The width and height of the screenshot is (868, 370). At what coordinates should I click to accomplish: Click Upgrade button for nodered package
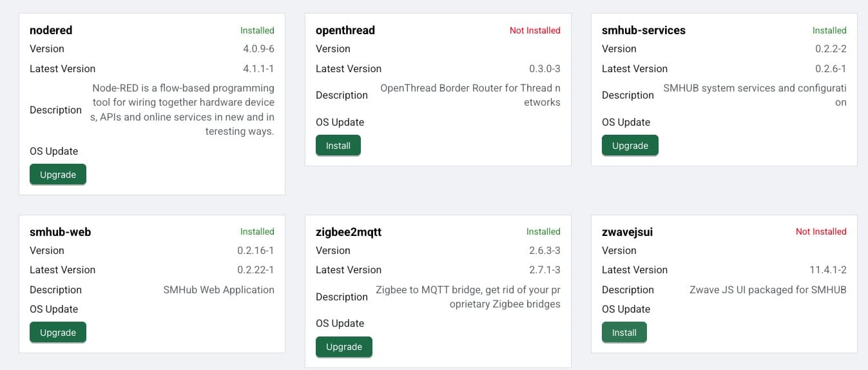(x=58, y=175)
